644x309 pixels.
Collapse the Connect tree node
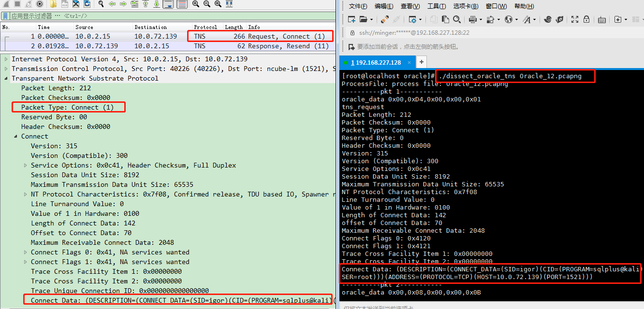point(15,136)
